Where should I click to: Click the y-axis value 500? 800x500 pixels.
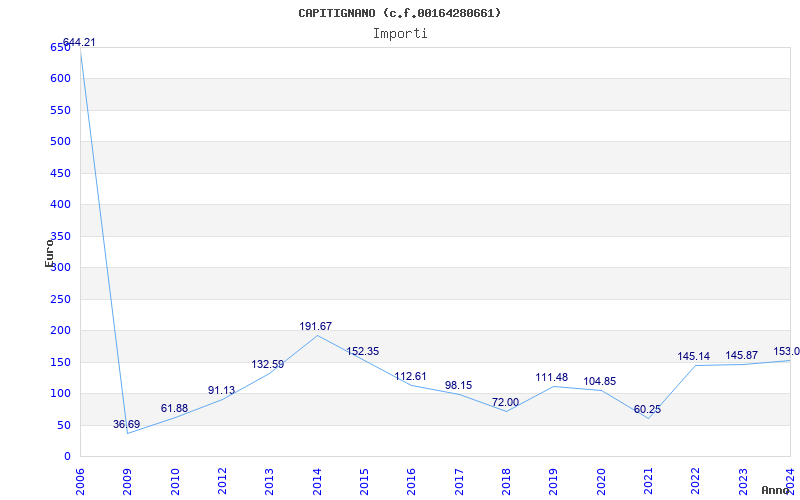click(x=60, y=141)
